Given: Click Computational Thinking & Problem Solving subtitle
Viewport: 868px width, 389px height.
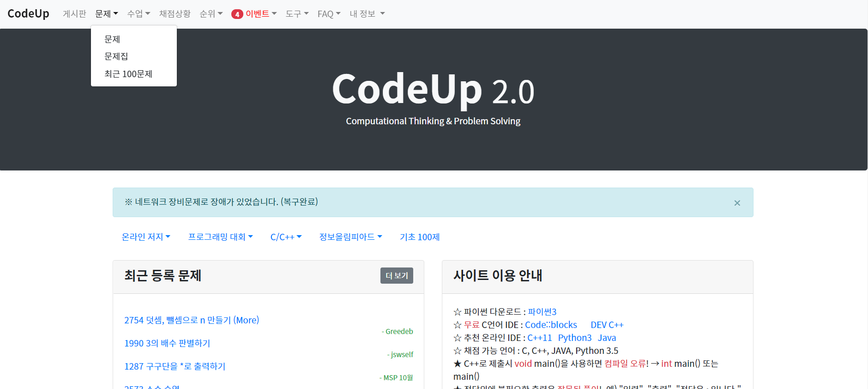Looking at the screenshot, I should pos(433,121).
